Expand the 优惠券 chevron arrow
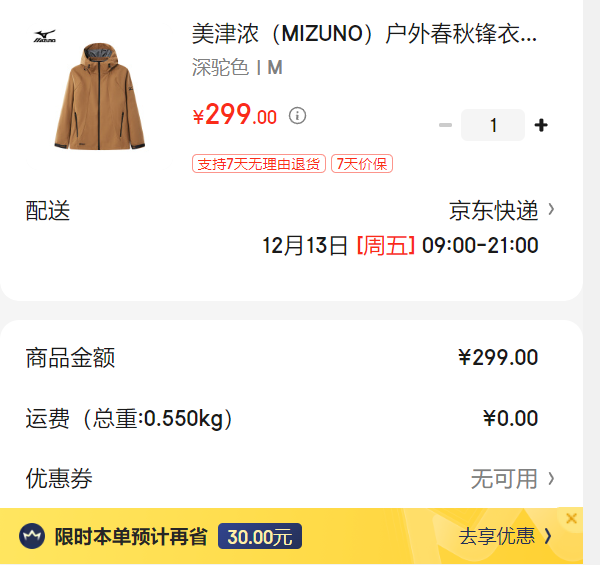Screen dimensions: 600x565 (551, 478)
